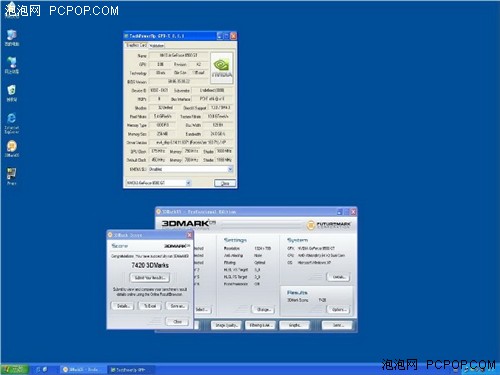Click Demo button in 3DMark
The height and width of the screenshot is (375, 500).
pos(337,325)
